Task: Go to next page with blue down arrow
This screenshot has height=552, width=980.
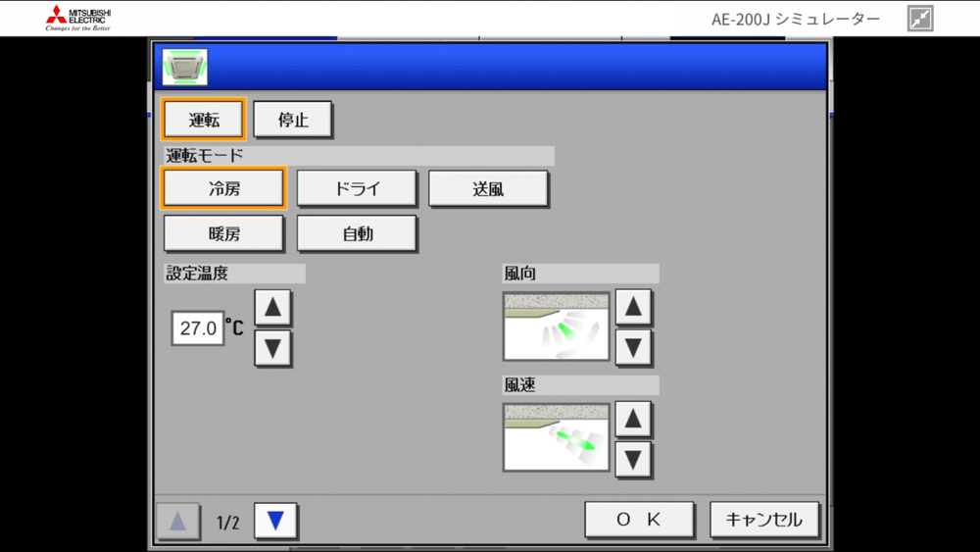Action: (x=275, y=521)
